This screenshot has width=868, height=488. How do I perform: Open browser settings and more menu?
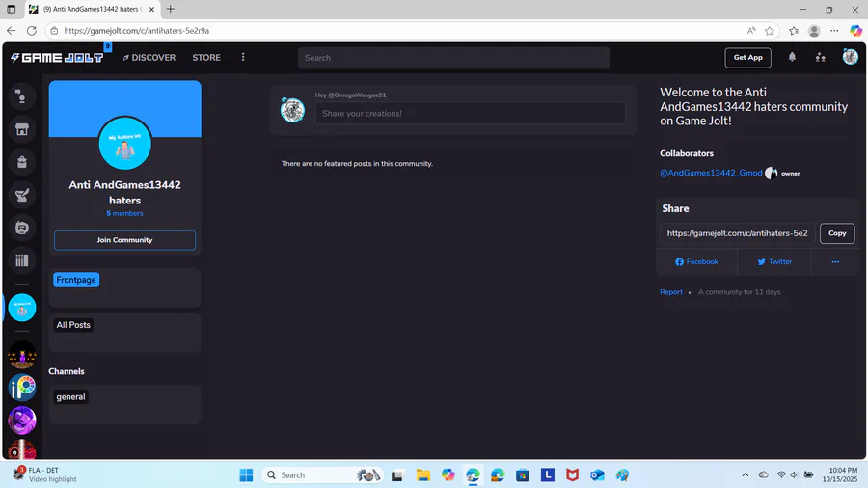click(x=834, y=31)
